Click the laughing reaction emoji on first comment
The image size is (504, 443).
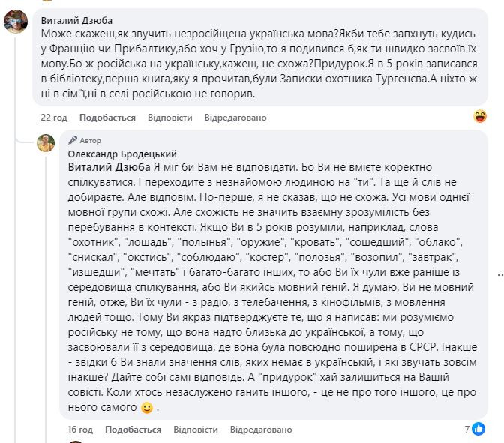tap(481, 116)
